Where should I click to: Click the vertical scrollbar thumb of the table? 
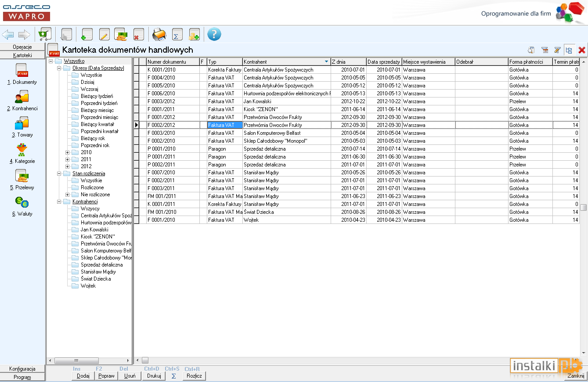click(x=583, y=208)
